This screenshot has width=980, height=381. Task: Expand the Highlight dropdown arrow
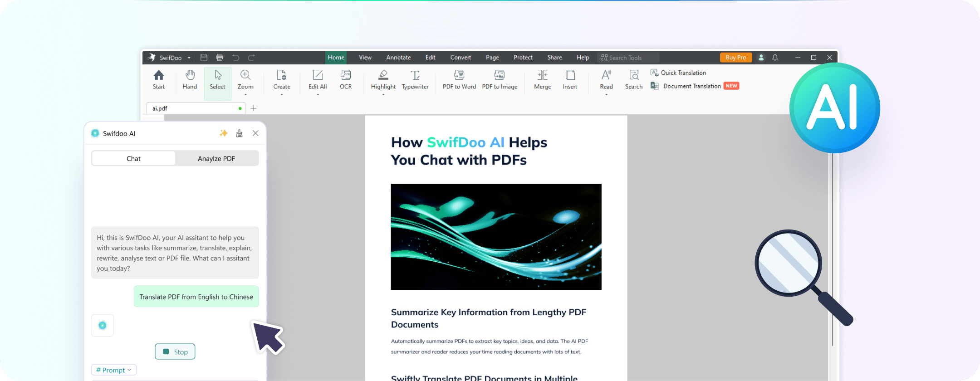point(383,95)
